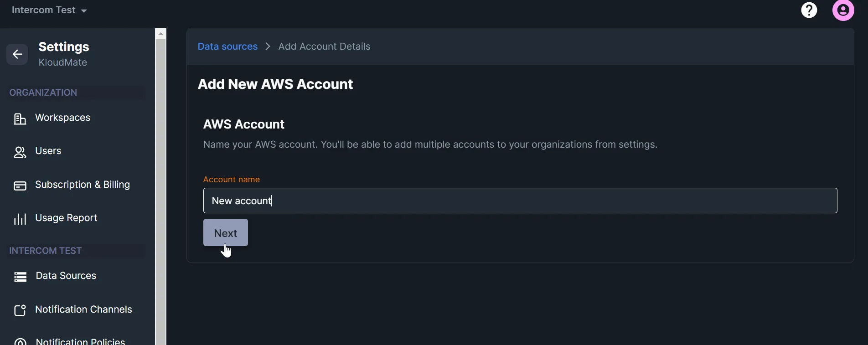Expand the Intercom Test workspace dropdown
Viewport: 868px width, 345px height.
pyautogui.click(x=49, y=10)
